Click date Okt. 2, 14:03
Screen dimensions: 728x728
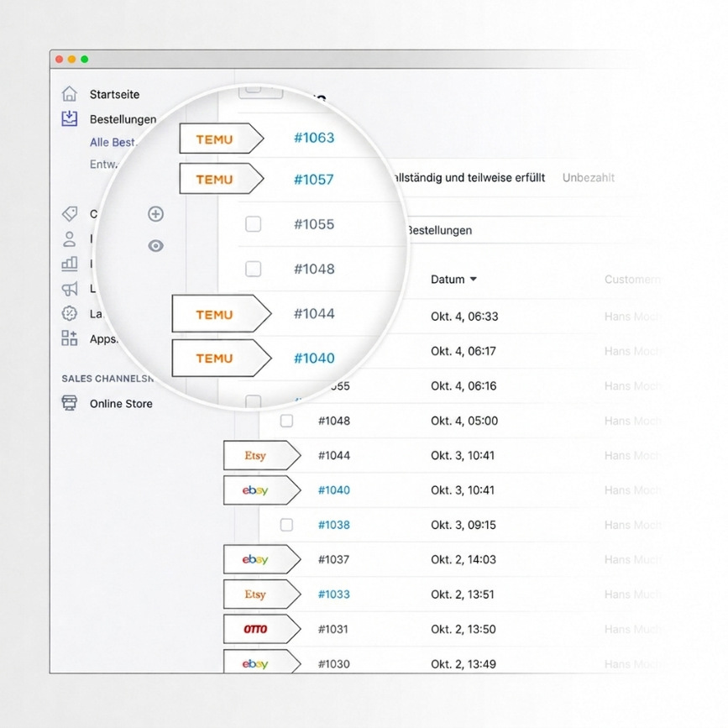464,559
